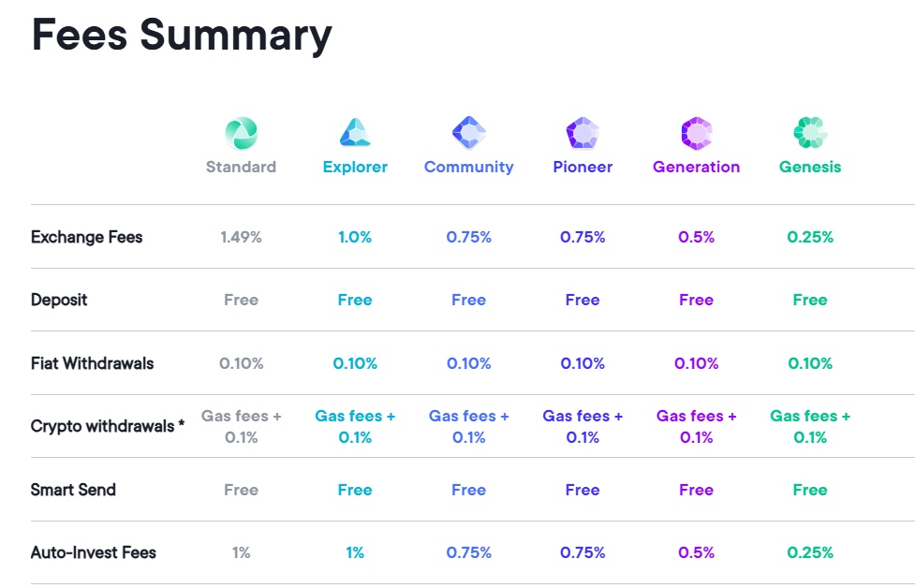Open the Community tier heading
This screenshot has height=588, width=915.
[468, 167]
